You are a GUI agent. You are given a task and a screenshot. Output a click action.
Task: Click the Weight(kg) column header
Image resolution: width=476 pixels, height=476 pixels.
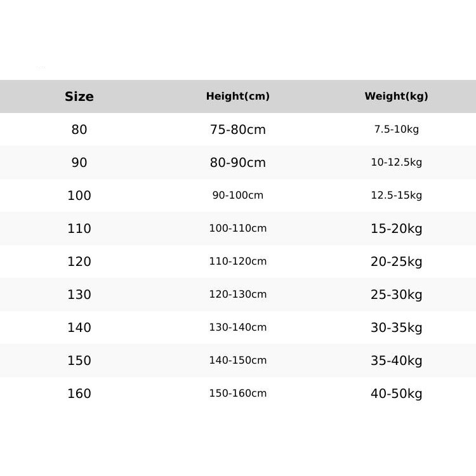pos(396,96)
